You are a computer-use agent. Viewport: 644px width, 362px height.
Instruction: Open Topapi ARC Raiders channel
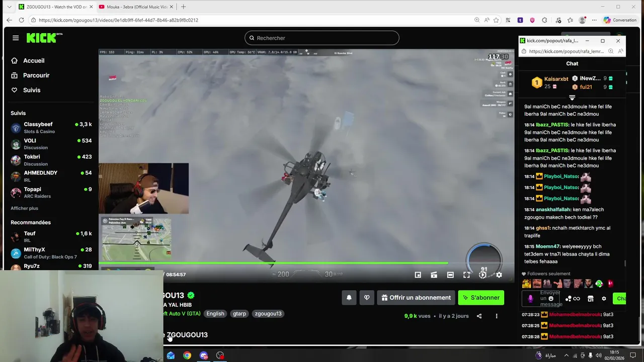click(50, 193)
